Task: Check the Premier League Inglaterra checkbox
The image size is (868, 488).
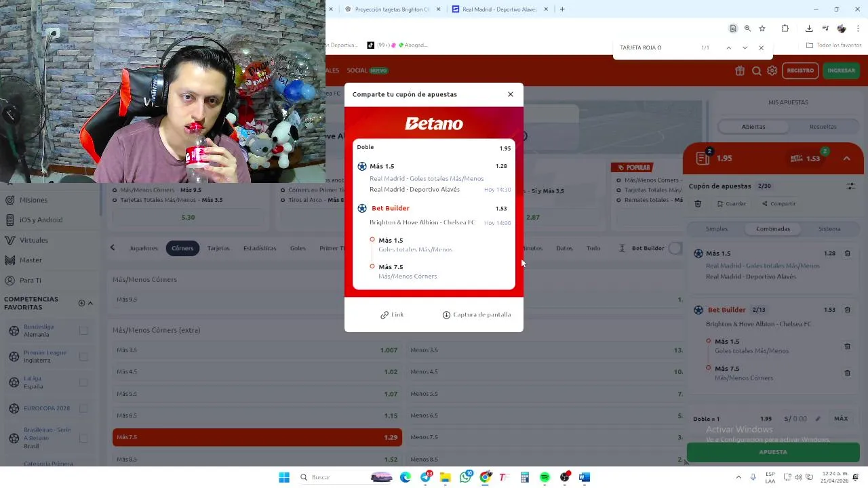Action: click(x=83, y=357)
